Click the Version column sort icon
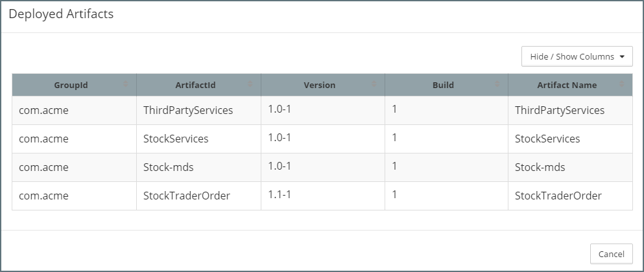The width and height of the screenshot is (644, 272). click(374, 85)
